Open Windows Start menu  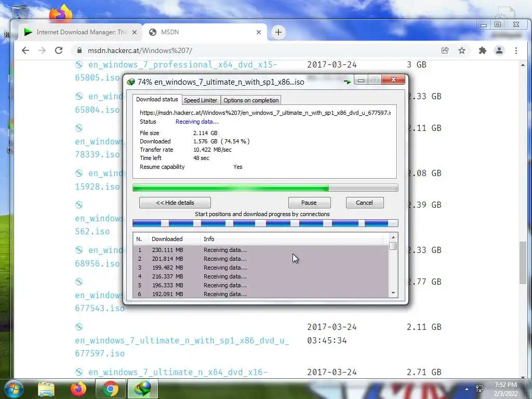(x=14, y=389)
